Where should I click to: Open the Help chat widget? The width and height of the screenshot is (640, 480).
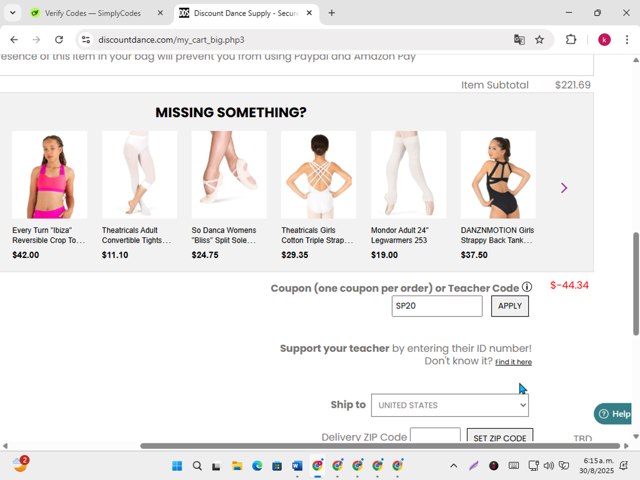613,414
